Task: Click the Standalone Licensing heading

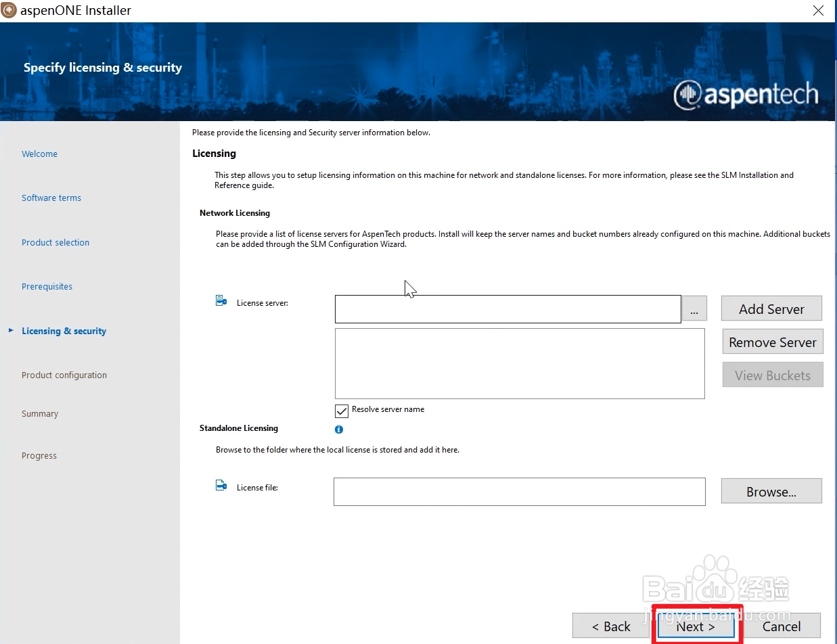Action: tap(239, 428)
